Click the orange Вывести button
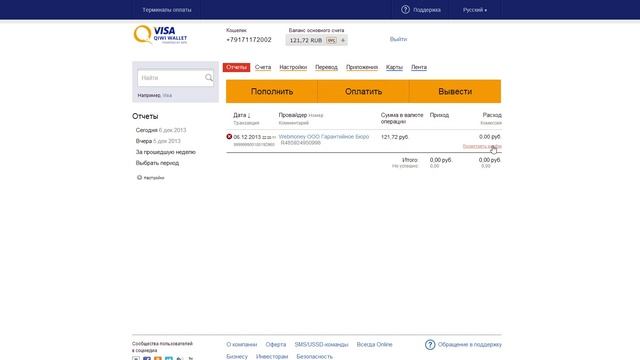The height and width of the screenshot is (360, 640). coord(455,91)
